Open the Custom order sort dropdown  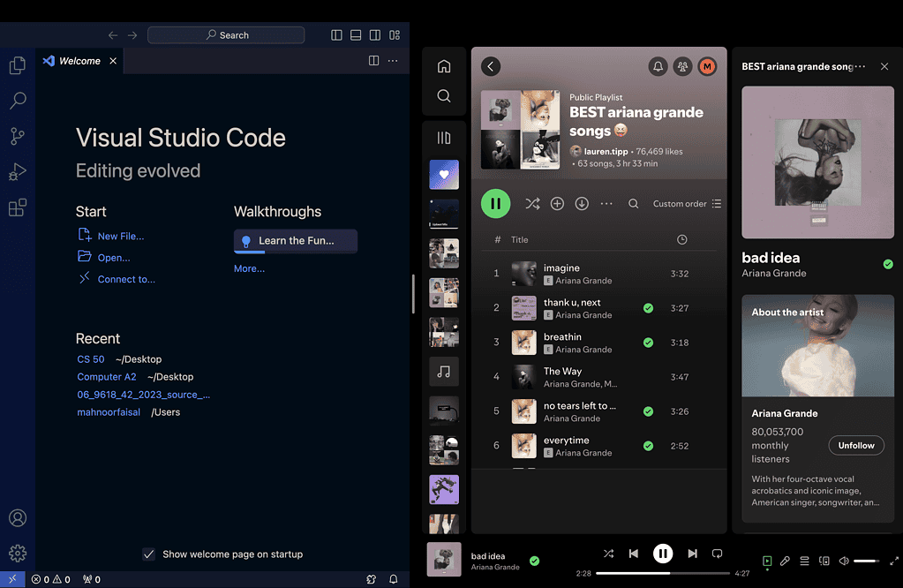(687, 204)
